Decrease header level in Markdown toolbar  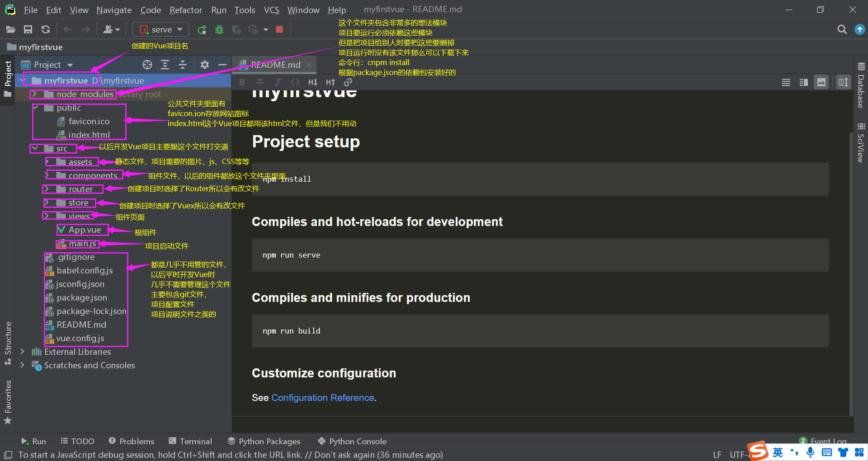pos(313,82)
